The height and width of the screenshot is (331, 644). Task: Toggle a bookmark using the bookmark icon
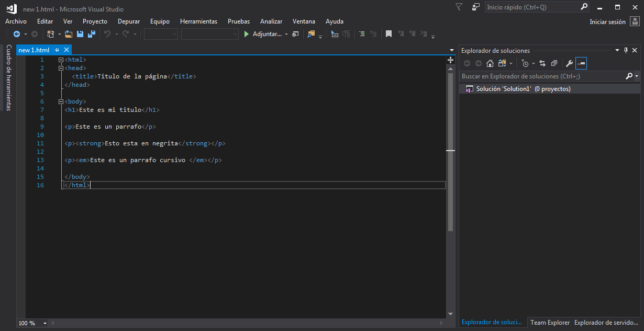coord(390,33)
